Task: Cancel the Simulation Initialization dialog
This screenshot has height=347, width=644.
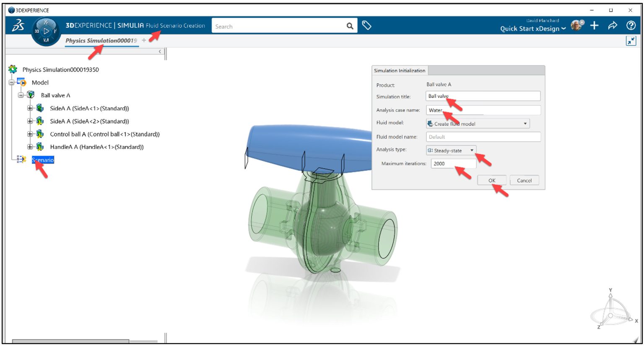Action: pos(525,180)
